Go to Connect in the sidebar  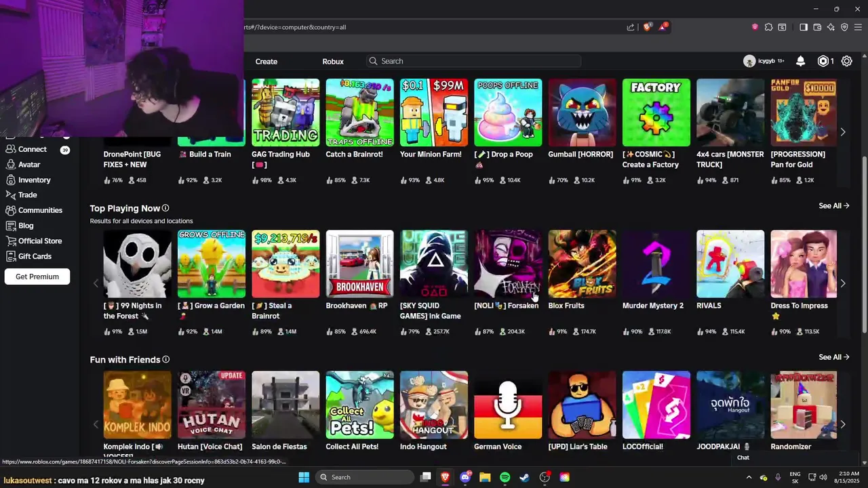tap(32, 149)
